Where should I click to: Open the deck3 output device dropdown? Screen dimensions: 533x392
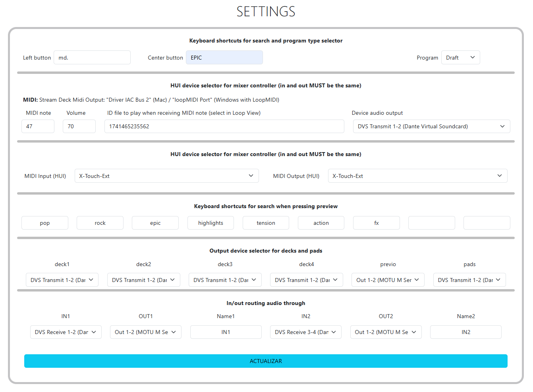(225, 280)
